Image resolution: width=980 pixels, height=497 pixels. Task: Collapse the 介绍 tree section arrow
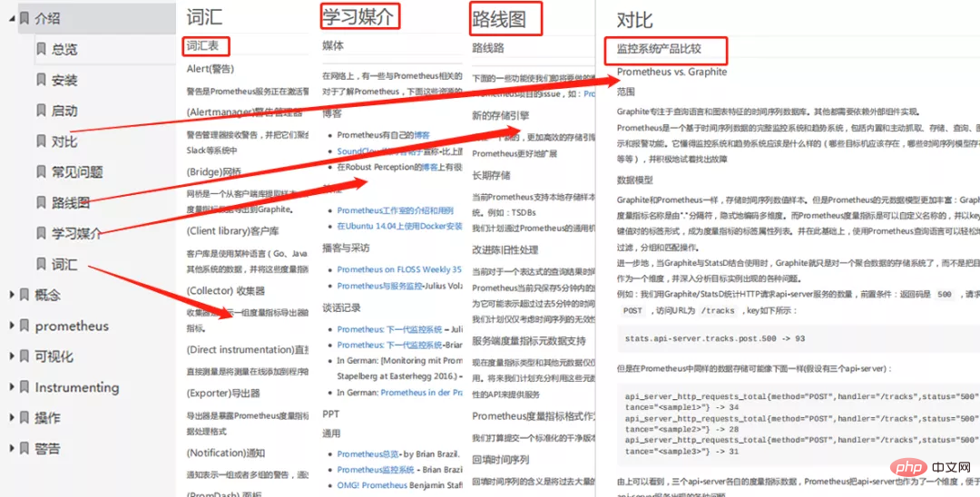coord(11,18)
